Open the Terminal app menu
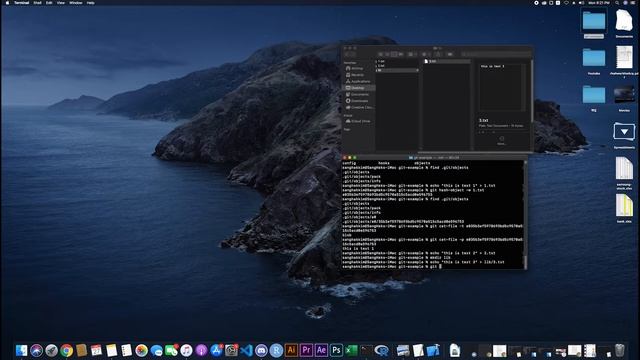The height and width of the screenshot is (360, 640). 22,3
